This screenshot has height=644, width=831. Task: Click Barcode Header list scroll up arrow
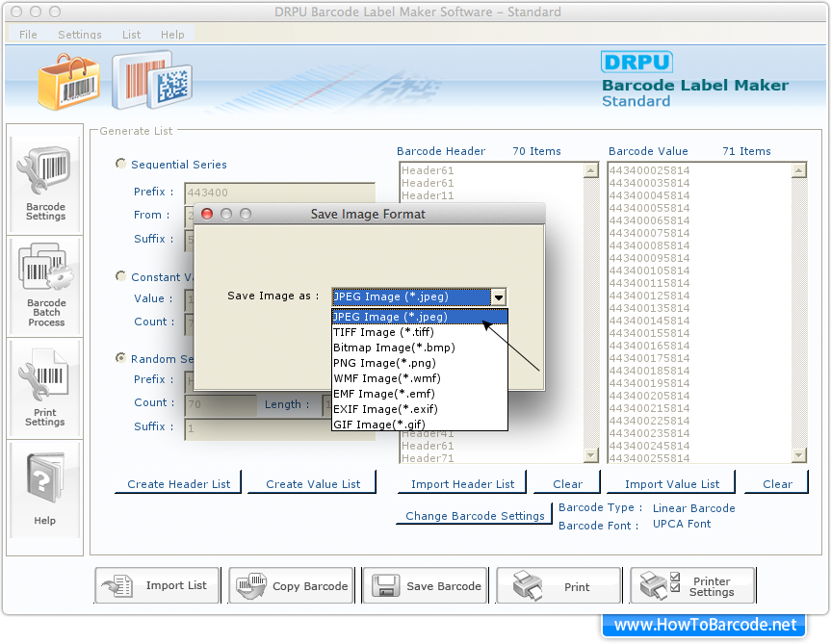coord(591,170)
